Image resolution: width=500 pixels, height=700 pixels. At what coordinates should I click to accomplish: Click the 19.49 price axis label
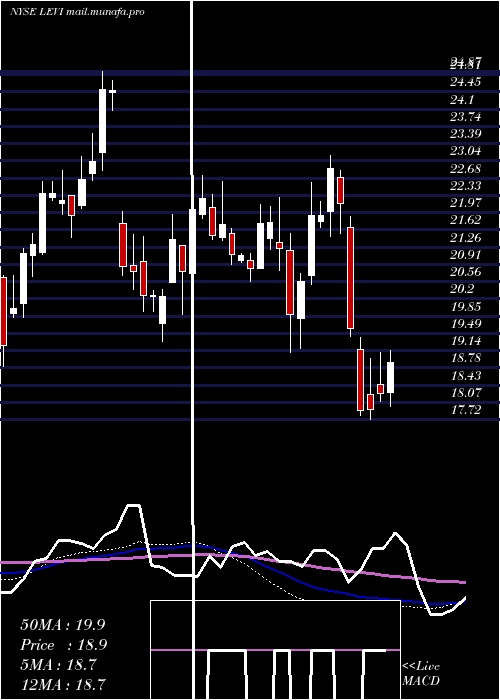[x=465, y=324]
